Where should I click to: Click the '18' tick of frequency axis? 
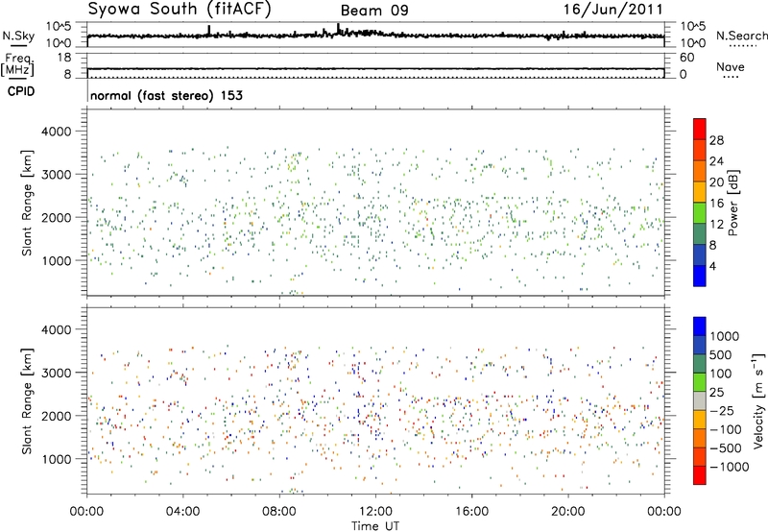pos(63,57)
